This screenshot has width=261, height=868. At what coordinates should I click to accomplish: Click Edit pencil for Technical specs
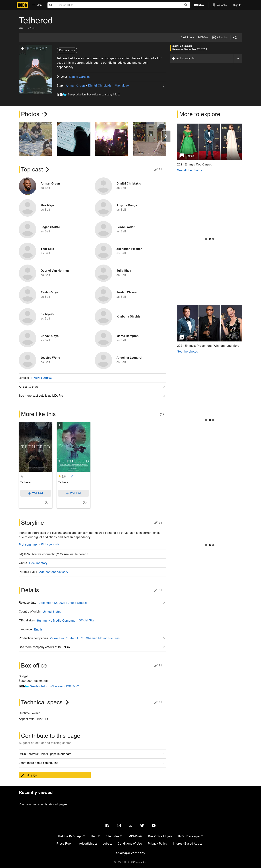click(159, 702)
